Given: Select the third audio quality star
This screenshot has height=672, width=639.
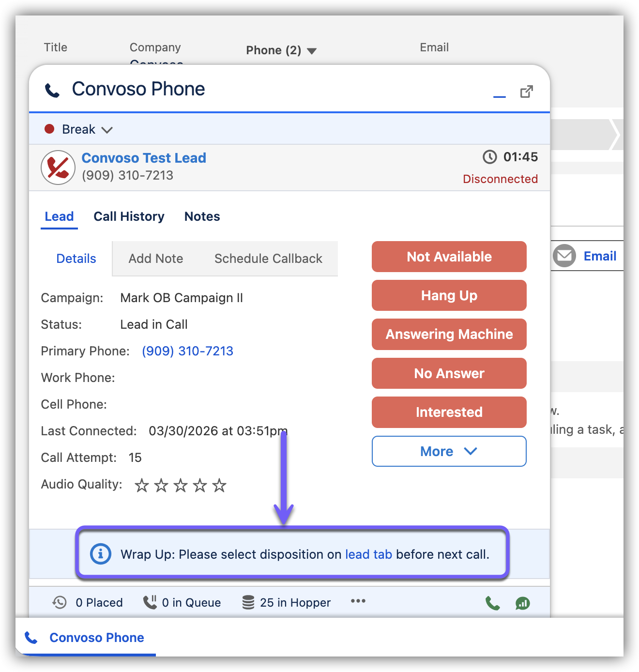Looking at the screenshot, I should coord(181,485).
